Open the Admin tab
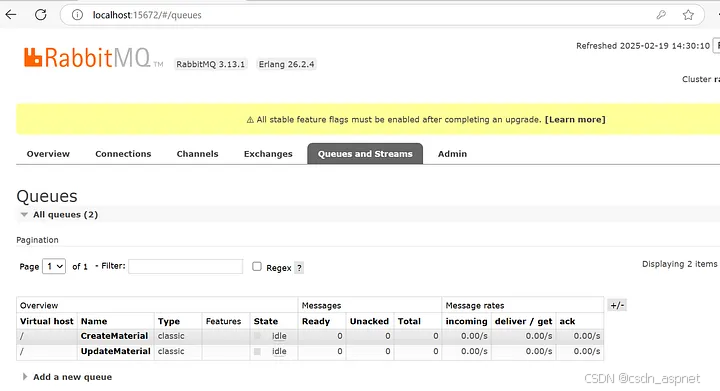 click(x=452, y=154)
